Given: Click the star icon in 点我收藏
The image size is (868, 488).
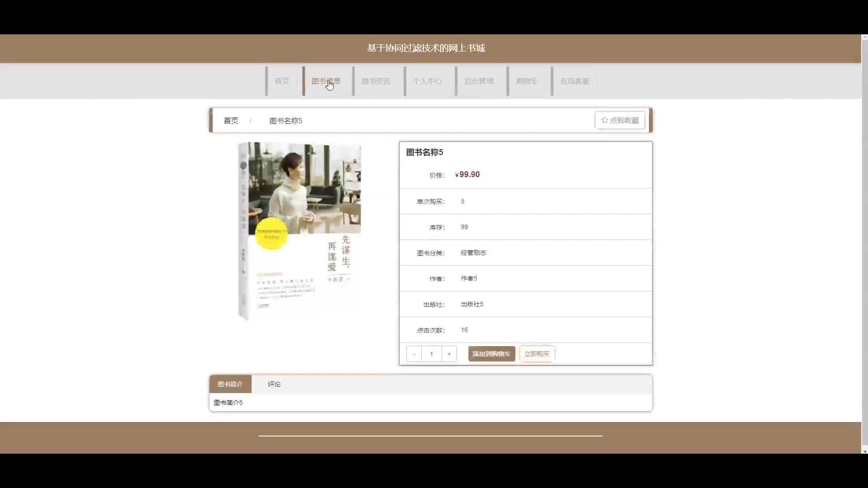Looking at the screenshot, I should coord(604,120).
